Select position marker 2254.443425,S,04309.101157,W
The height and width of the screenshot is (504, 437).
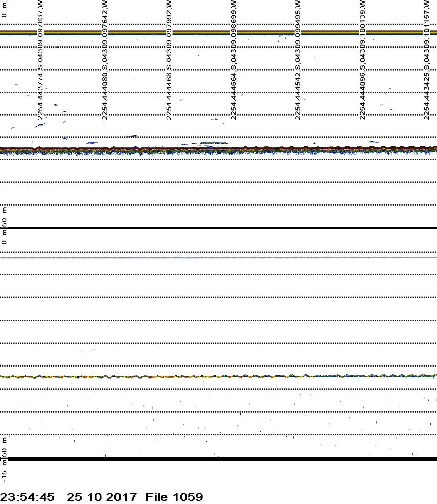coord(427,60)
